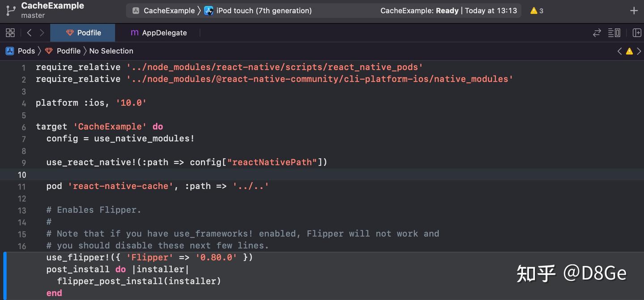644x300 pixels.
Task: Add a new editor pane
Action: coord(636,32)
